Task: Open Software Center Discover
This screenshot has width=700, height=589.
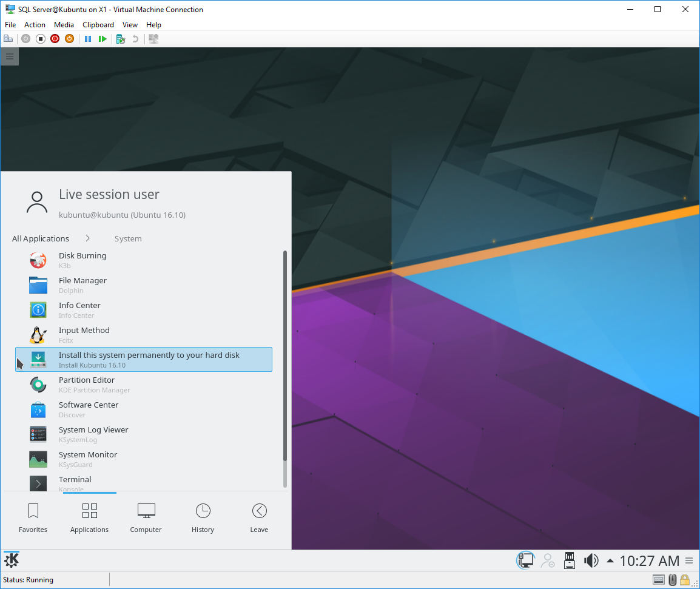Action: (x=144, y=409)
